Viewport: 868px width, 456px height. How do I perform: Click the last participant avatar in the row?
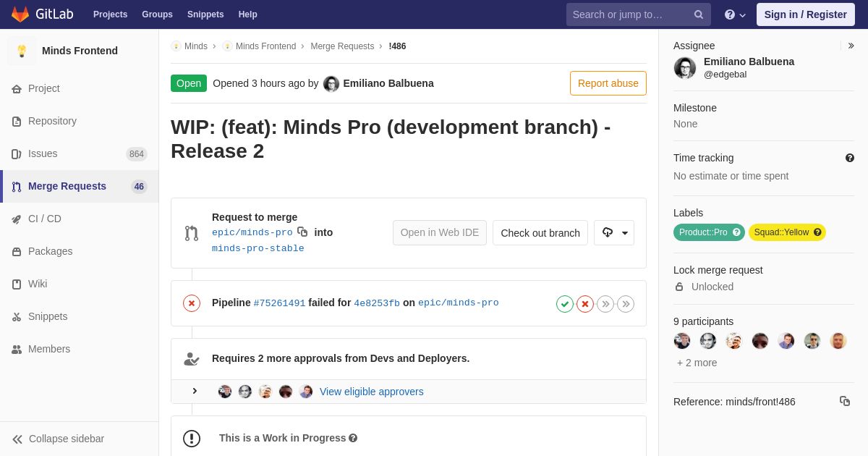[x=838, y=341]
